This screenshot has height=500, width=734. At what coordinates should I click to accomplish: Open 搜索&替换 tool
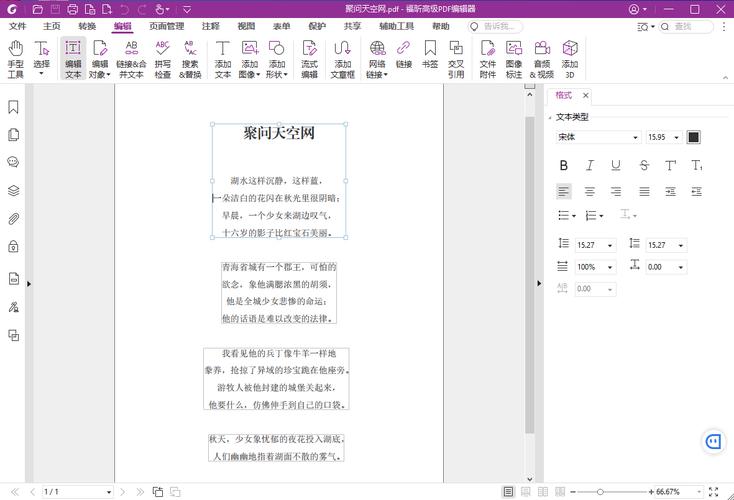(x=190, y=59)
